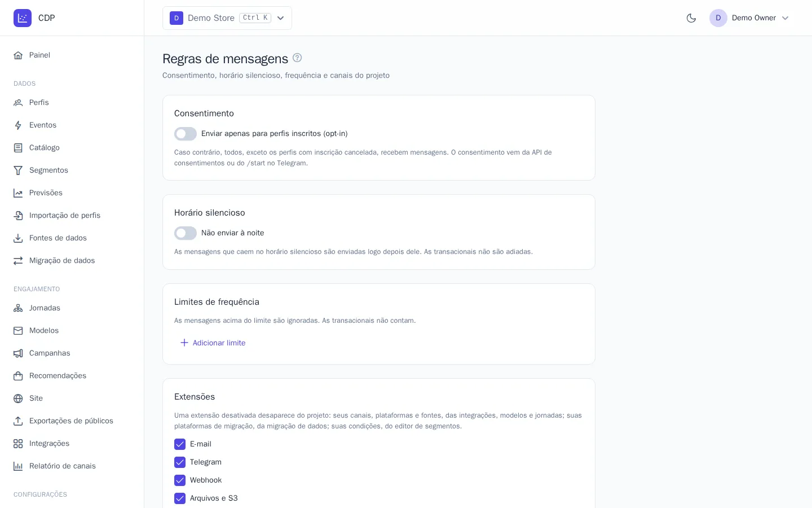Click the Perfis people icon

[18, 103]
